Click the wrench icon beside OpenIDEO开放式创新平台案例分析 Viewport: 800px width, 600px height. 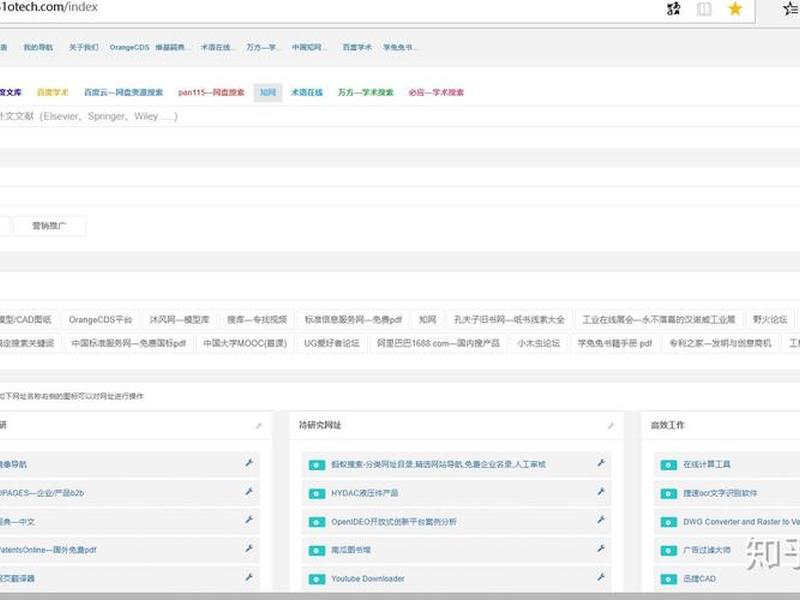601,520
